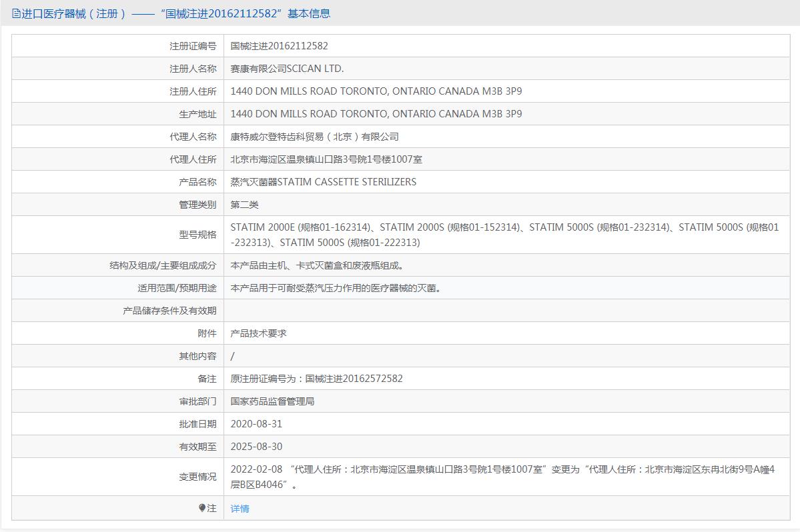
Task: Select registrant name 赛康有限公司SCICAN LTD.
Action: (x=287, y=68)
